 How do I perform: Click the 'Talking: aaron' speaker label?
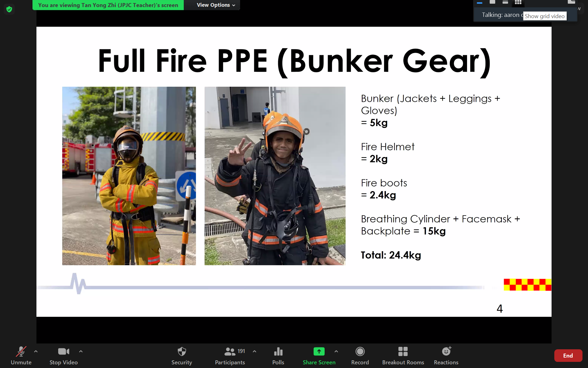click(x=502, y=15)
